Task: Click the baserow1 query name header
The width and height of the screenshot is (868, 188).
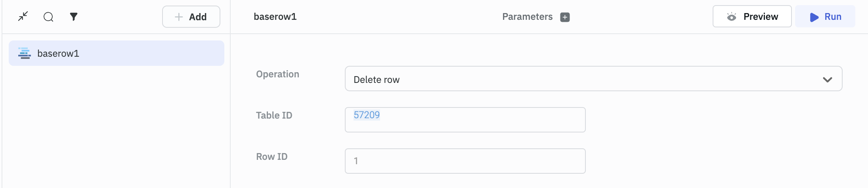Action: click(275, 17)
